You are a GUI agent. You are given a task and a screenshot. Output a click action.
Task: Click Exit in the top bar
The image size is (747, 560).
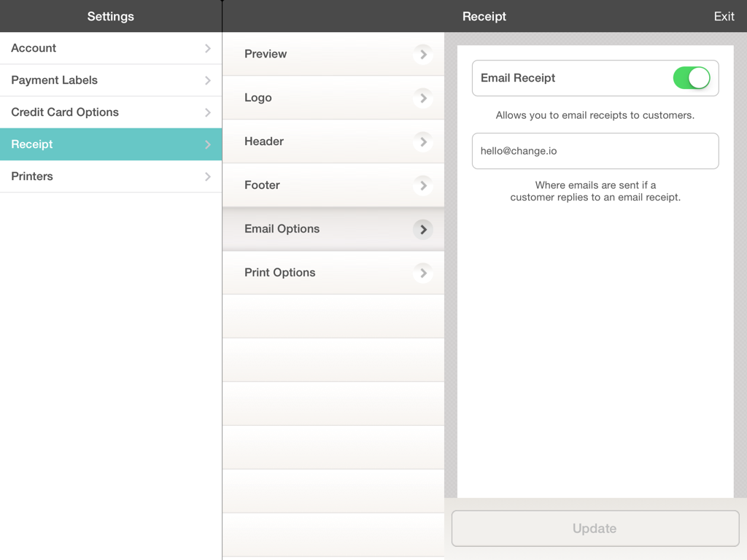pos(724,16)
